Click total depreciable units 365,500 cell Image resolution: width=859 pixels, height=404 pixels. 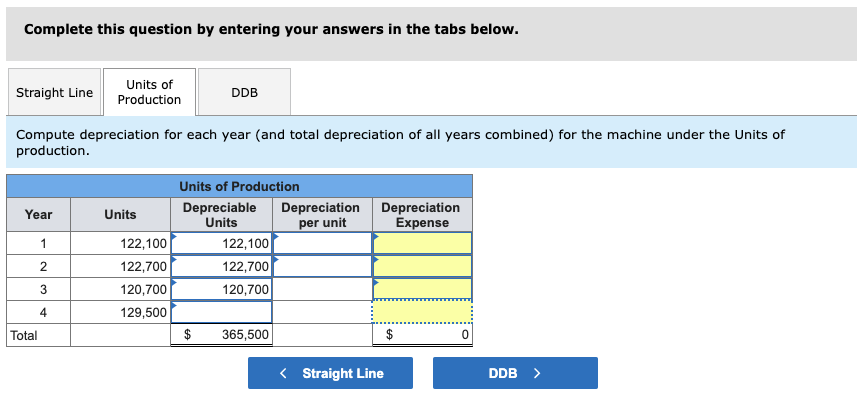tap(221, 335)
